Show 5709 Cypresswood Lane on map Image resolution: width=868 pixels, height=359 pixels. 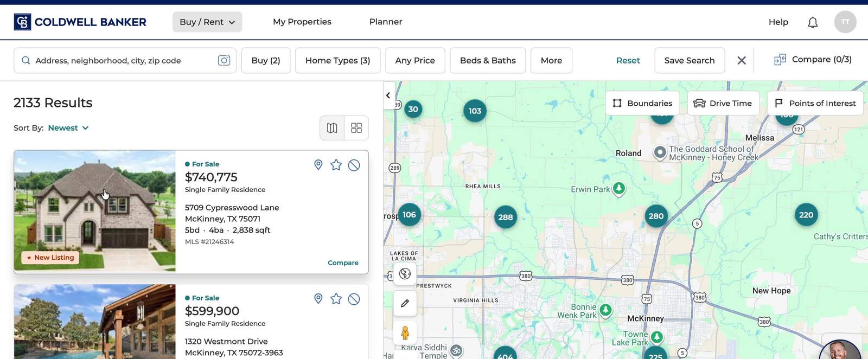coord(318,165)
